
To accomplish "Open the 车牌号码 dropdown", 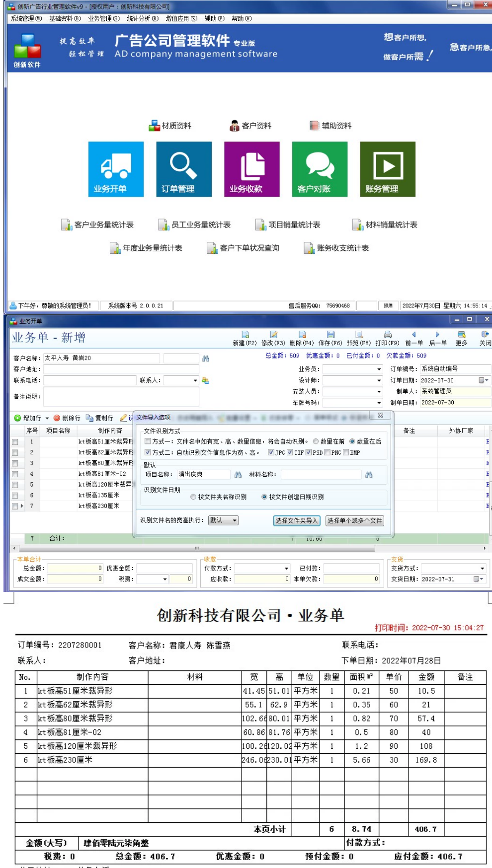I will pos(379,403).
